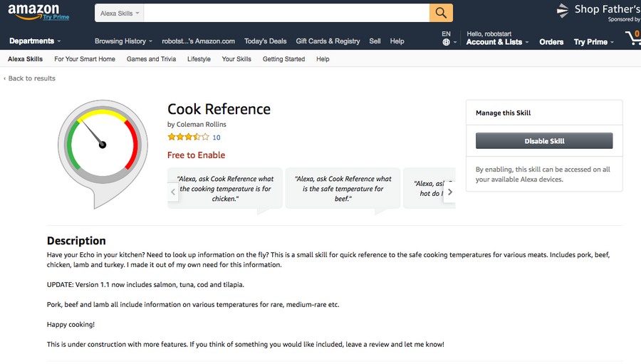This screenshot has height=364, width=641.
Task: Open the Browsing History dropdown
Action: (123, 41)
